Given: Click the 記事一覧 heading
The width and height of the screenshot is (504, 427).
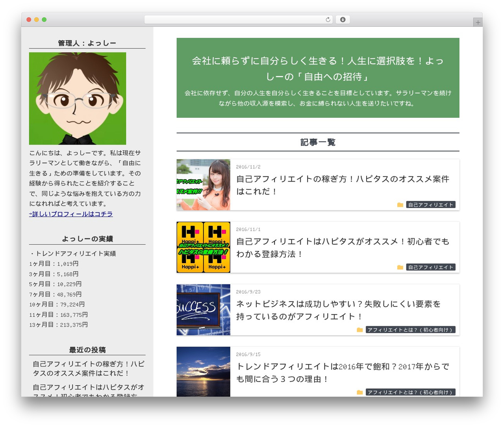Looking at the screenshot, I should (318, 142).
